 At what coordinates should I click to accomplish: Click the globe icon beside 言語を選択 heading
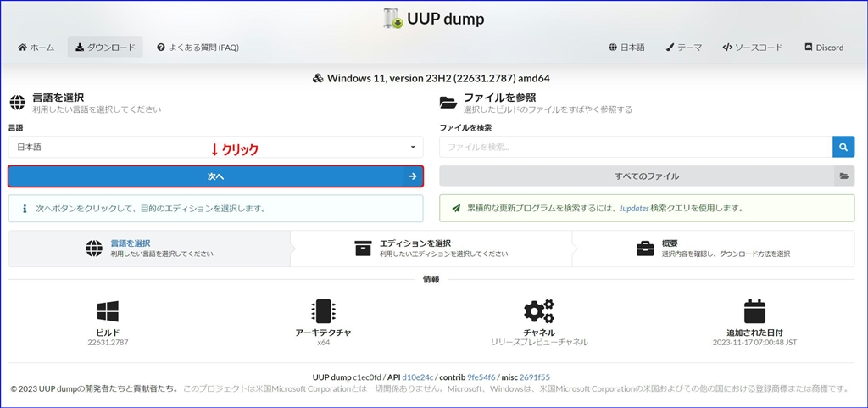click(x=17, y=103)
